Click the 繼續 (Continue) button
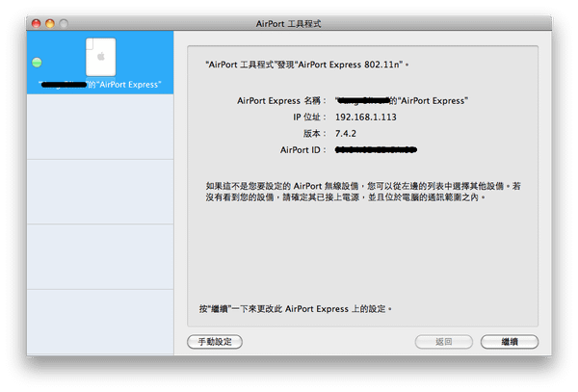578x392 pixels. (510, 342)
